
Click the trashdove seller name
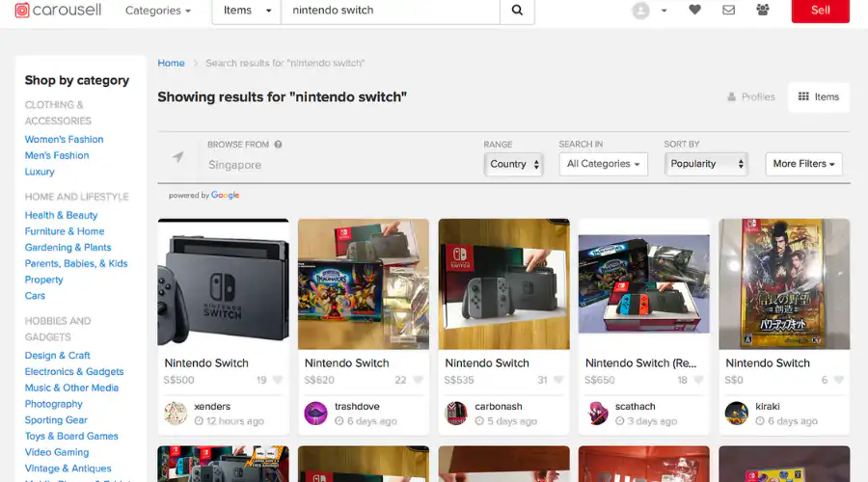[x=357, y=406]
